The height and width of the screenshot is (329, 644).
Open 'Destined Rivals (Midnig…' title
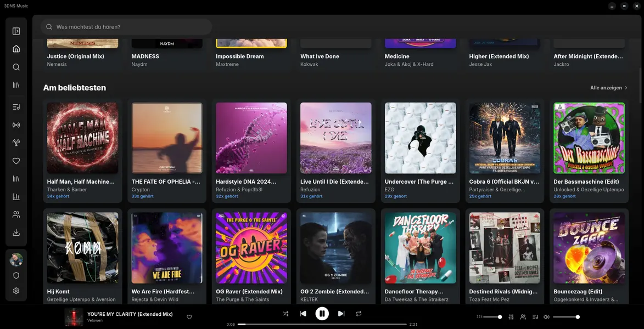[x=503, y=292]
